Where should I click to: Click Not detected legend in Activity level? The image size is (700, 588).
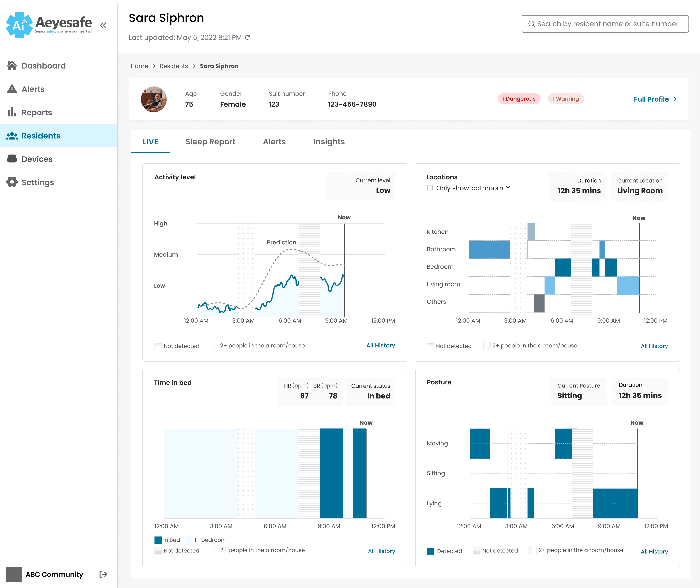pos(177,346)
